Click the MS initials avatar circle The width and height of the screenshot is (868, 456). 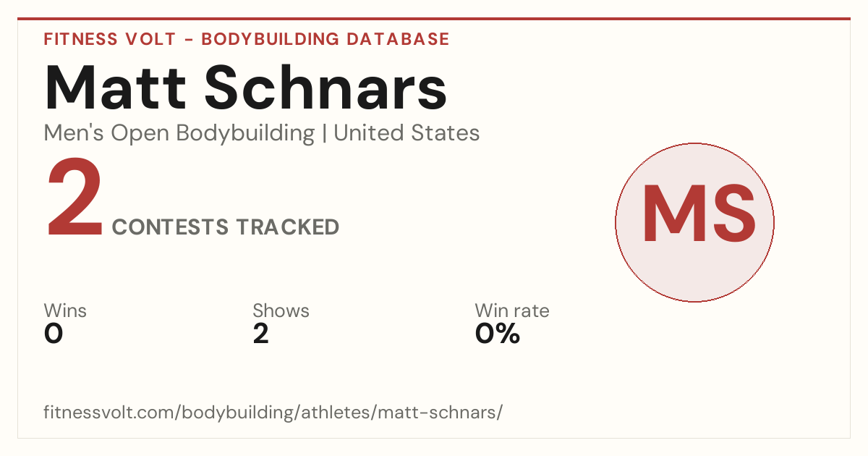coord(694,222)
